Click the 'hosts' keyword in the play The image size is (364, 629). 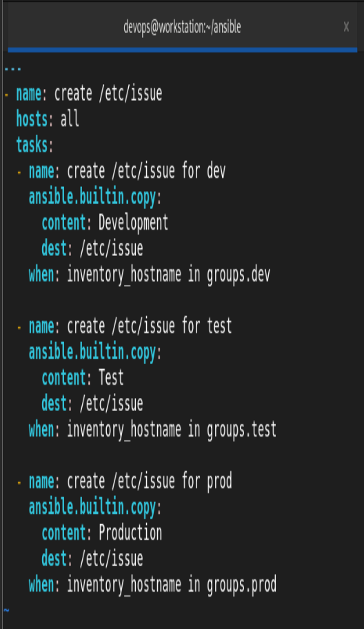click(x=32, y=119)
